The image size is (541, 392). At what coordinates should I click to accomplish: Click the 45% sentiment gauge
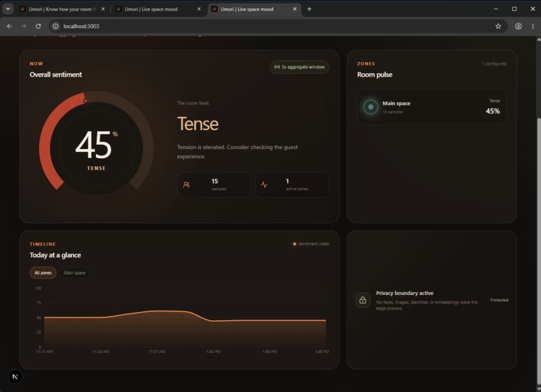96,143
